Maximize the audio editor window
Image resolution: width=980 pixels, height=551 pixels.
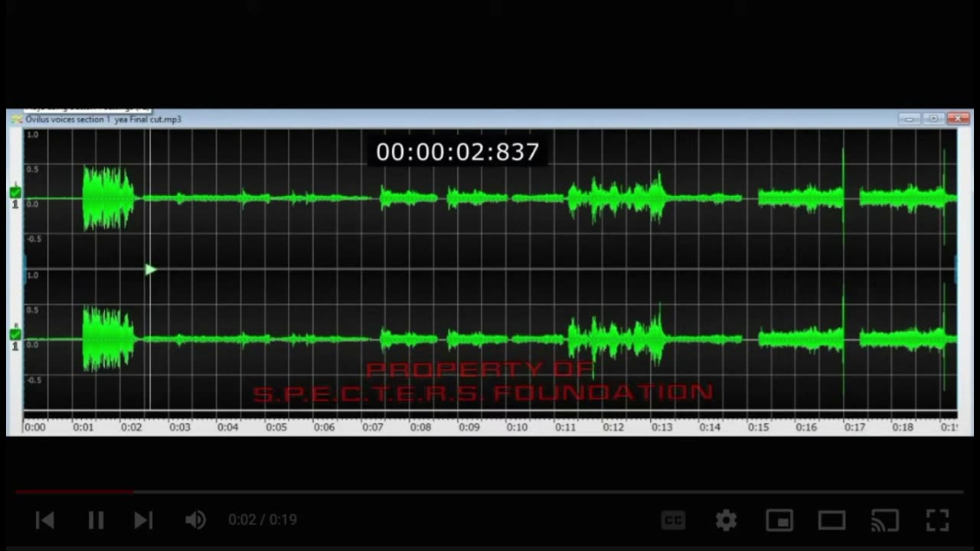[x=933, y=119]
